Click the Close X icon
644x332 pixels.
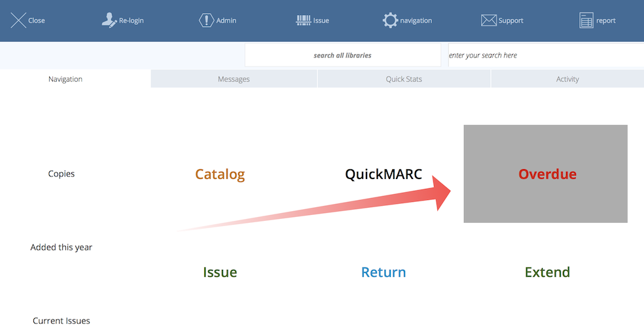pos(18,20)
